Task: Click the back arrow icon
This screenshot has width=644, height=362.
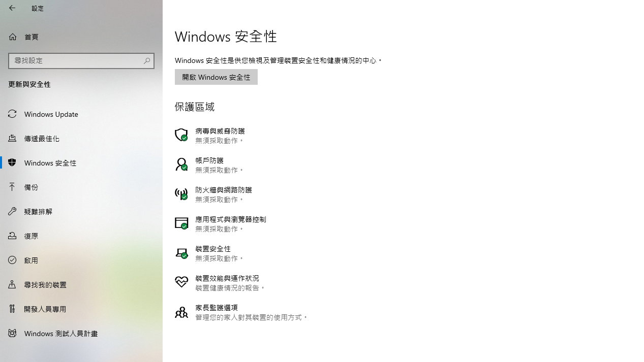Action: [12, 8]
